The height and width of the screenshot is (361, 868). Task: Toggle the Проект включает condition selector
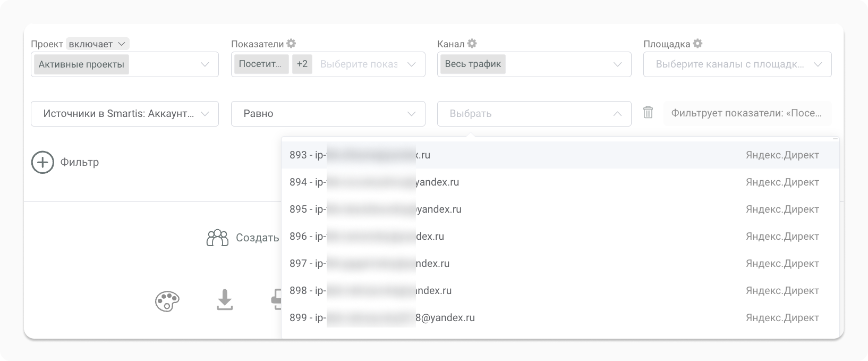click(97, 44)
